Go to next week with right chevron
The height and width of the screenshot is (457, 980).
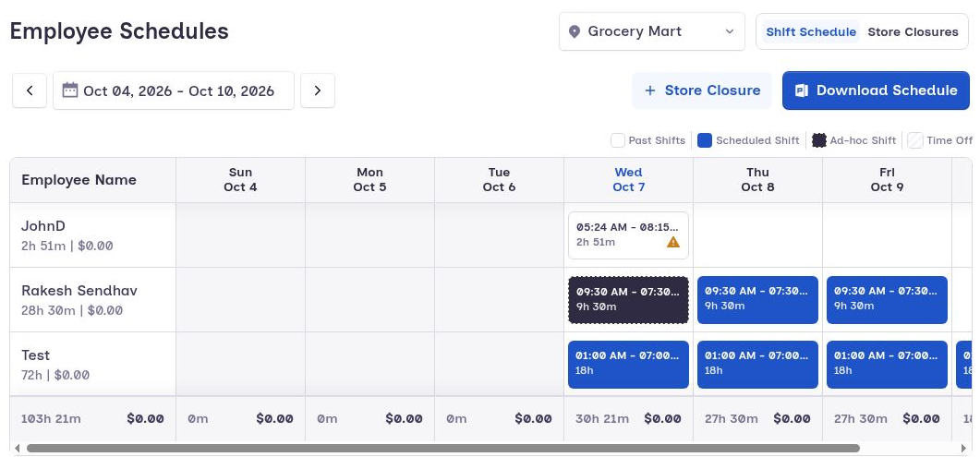point(318,90)
